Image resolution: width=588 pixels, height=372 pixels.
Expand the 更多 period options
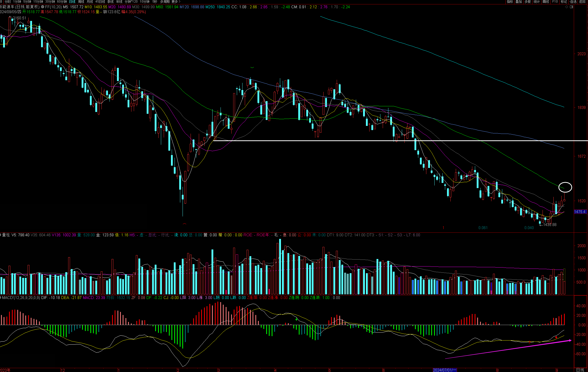click(x=176, y=2)
